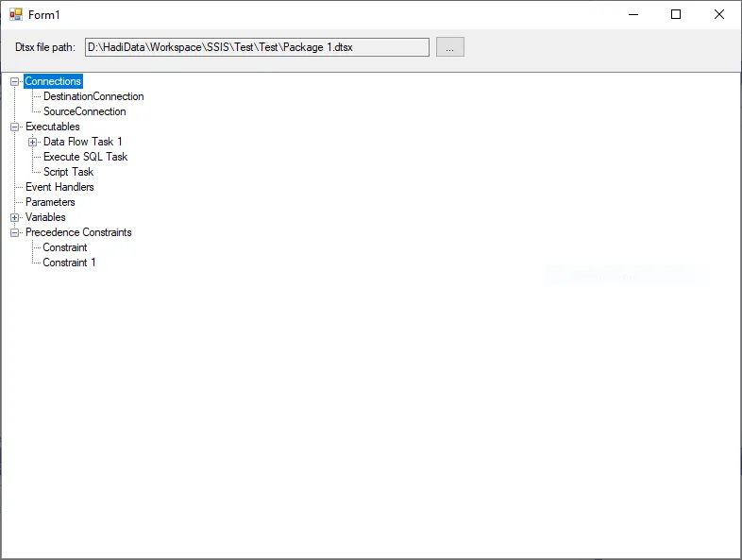Collapse the Executables tree node
Viewport: 742px width, 560px height.
pyautogui.click(x=15, y=127)
